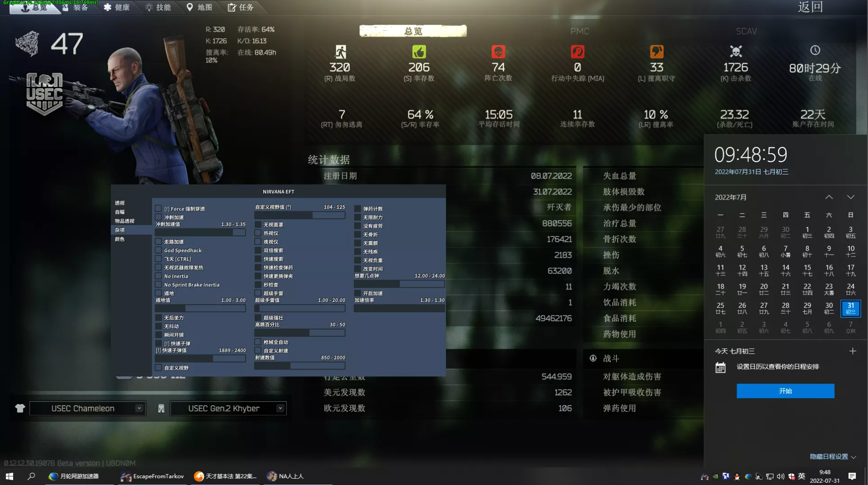Open EscapeFromTarkov from the taskbar
The width and height of the screenshot is (868, 485).
pos(152,476)
